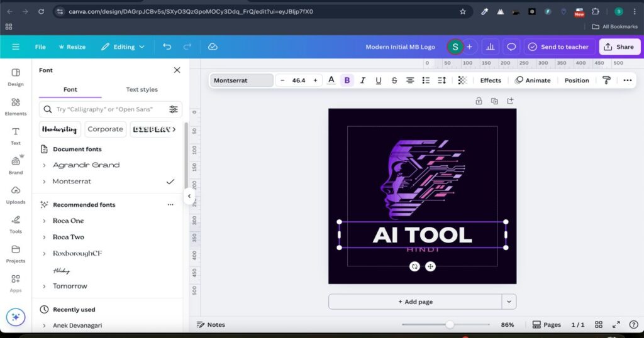The height and width of the screenshot is (338, 644).
Task: Open grid view of pages
Action: tap(599, 324)
